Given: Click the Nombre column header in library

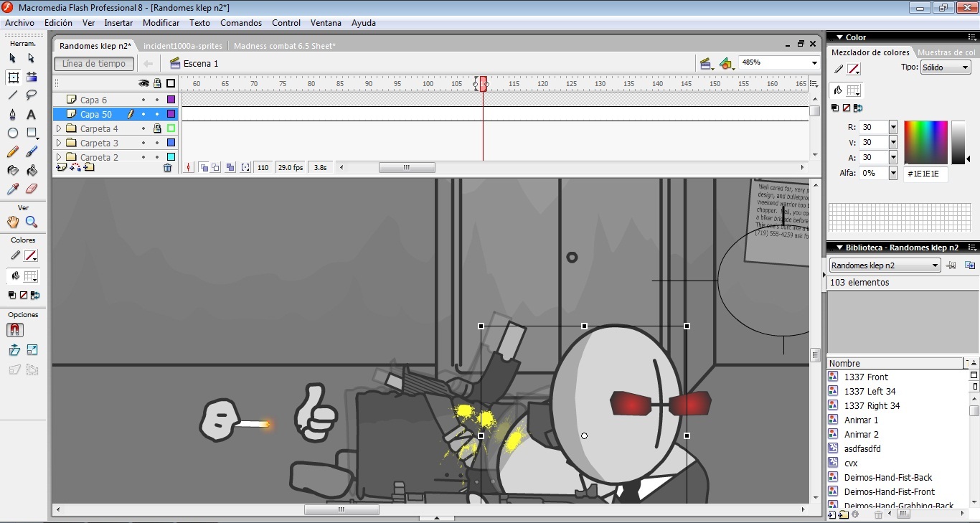Looking at the screenshot, I should [895, 363].
